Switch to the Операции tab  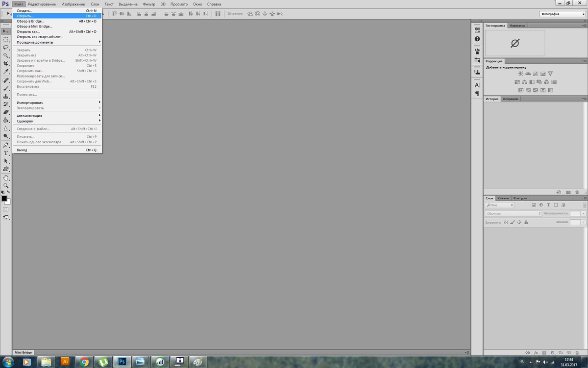point(510,99)
